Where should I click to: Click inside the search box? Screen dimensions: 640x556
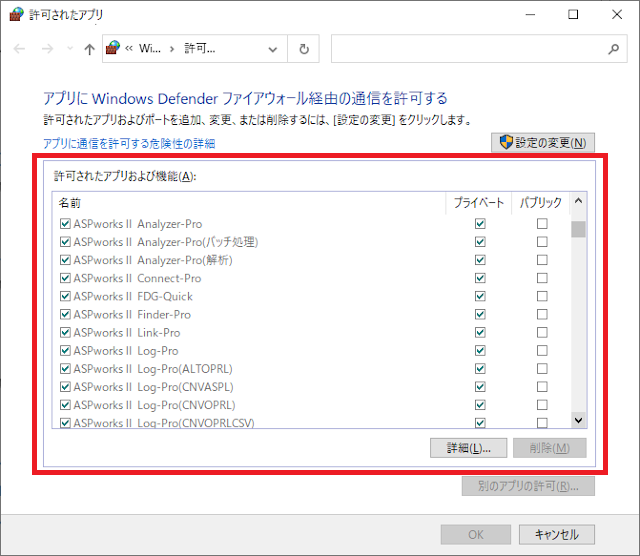click(x=479, y=49)
